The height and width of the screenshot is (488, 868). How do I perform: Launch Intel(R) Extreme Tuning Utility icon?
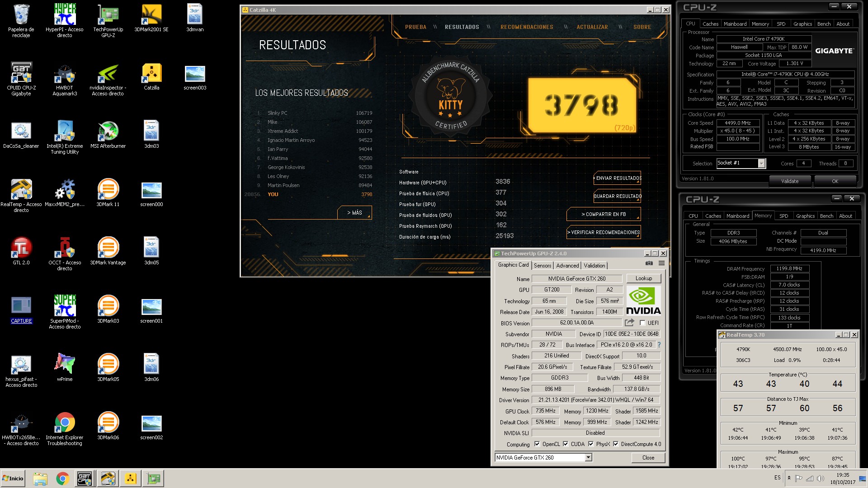[65, 137]
